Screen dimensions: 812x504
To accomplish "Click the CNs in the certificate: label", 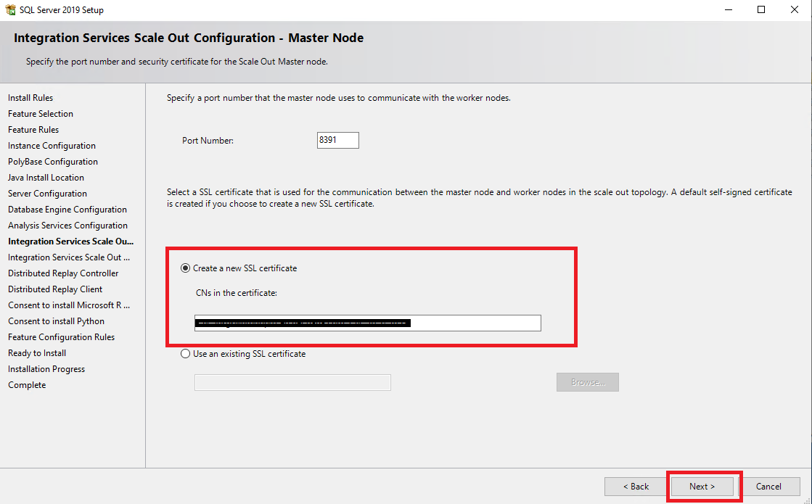I will tap(237, 293).
